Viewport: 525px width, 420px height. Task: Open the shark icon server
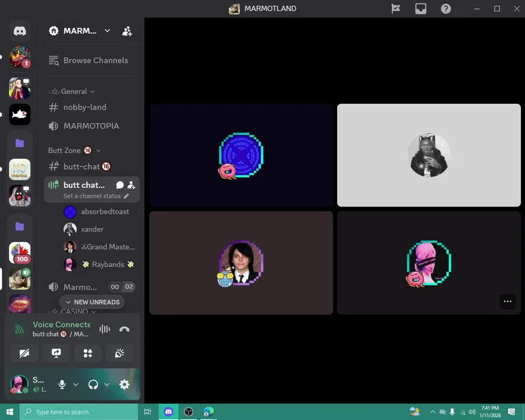[x=20, y=114]
